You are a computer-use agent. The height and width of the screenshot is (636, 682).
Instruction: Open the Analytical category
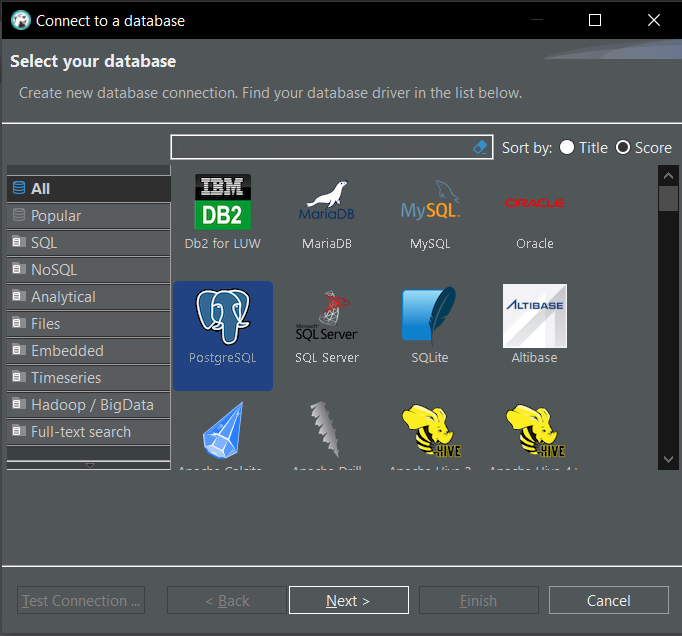click(89, 296)
